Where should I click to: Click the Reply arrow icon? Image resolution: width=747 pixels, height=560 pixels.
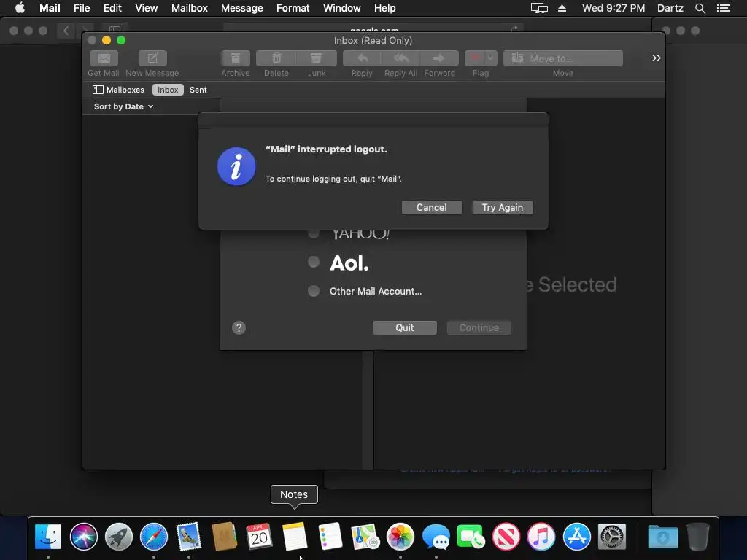[362, 58]
